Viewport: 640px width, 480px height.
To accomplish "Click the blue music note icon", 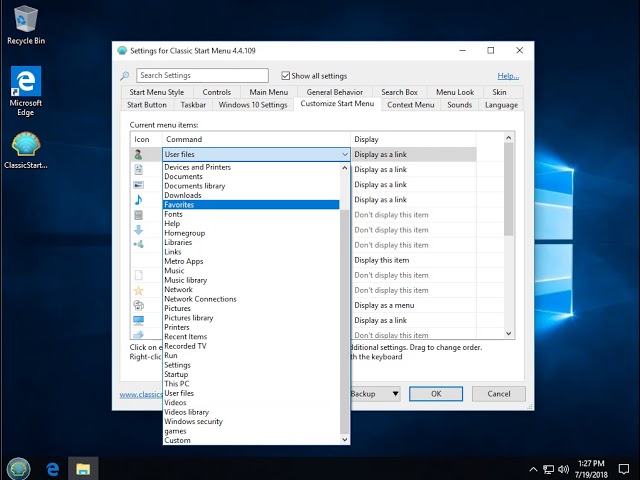I will tap(138, 200).
